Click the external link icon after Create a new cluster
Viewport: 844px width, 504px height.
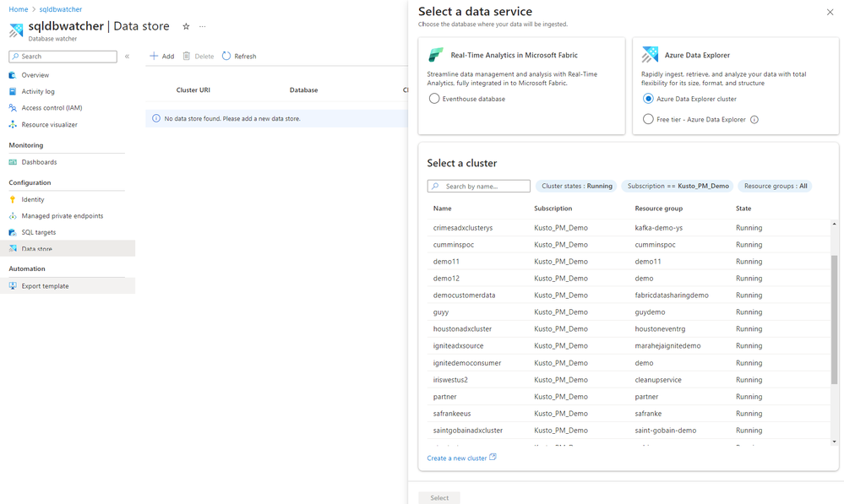tap(493, 458)
